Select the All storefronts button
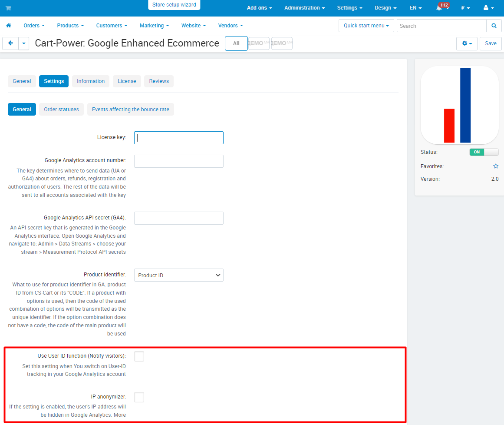The image size is (504, 425). (x=236, y=43)
